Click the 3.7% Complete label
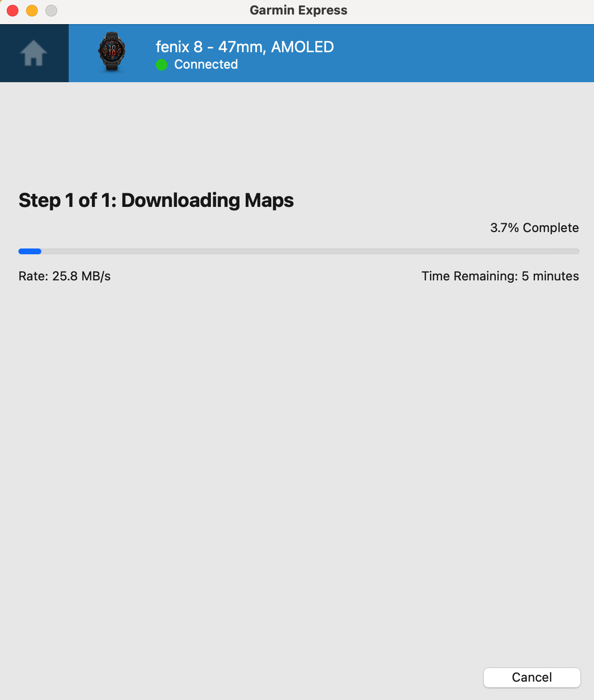Image resolution: width=594 pixels, height=700 pixels. [x=535, y=228]
